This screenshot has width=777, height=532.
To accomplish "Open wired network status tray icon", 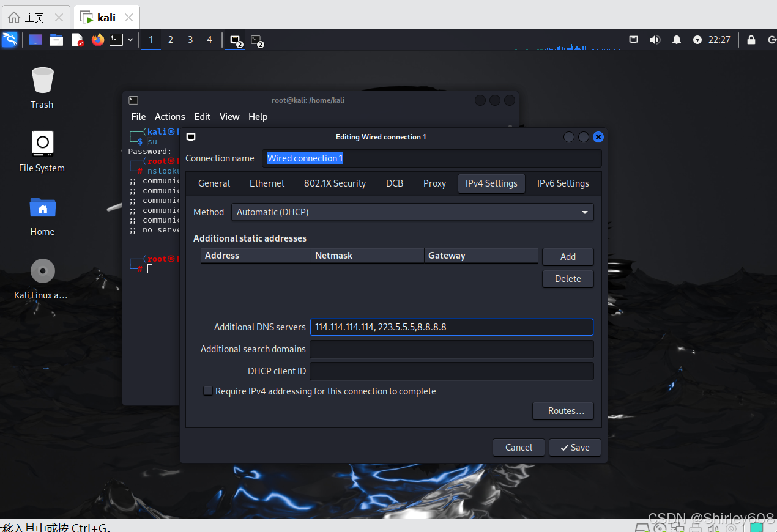I will tap(634, 40).
